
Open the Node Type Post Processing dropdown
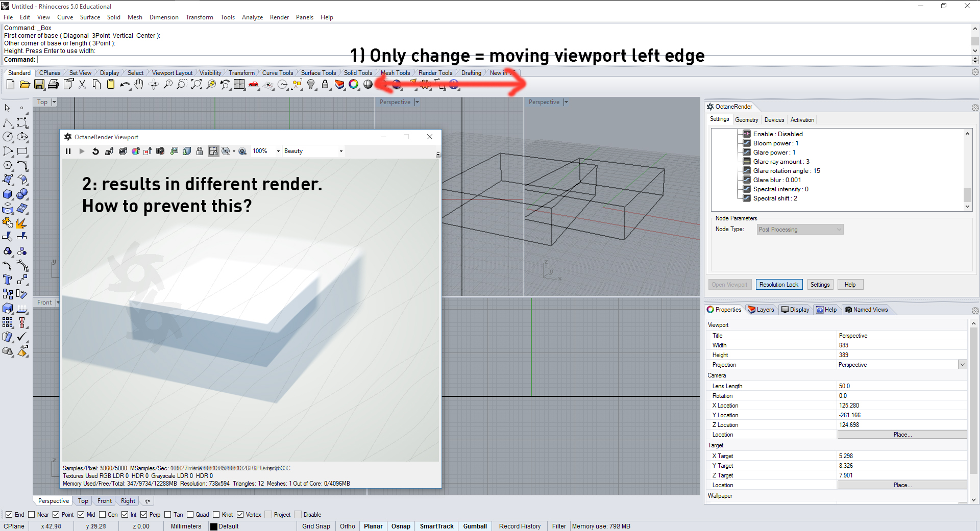pos(800,230)
